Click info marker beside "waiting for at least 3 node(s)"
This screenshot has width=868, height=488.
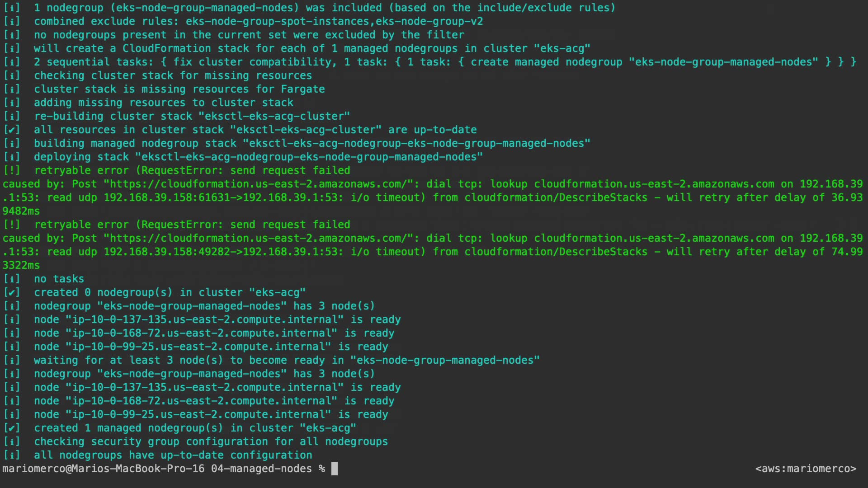12,361
